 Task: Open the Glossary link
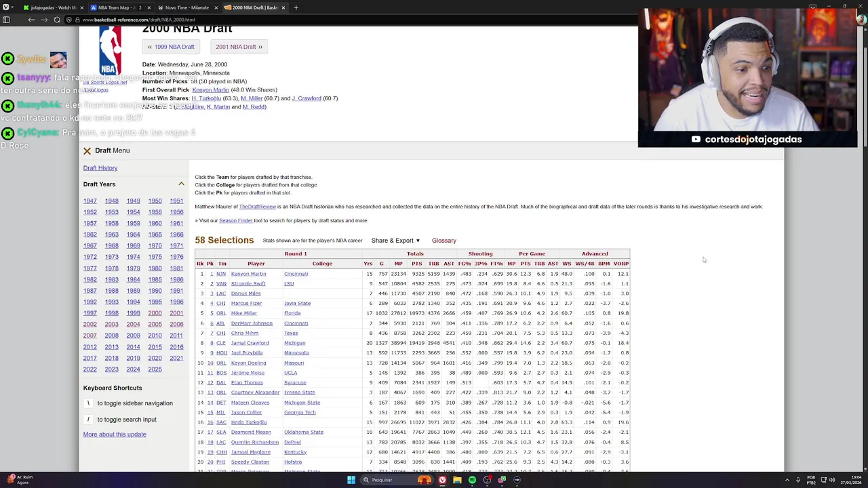[444, 241]
